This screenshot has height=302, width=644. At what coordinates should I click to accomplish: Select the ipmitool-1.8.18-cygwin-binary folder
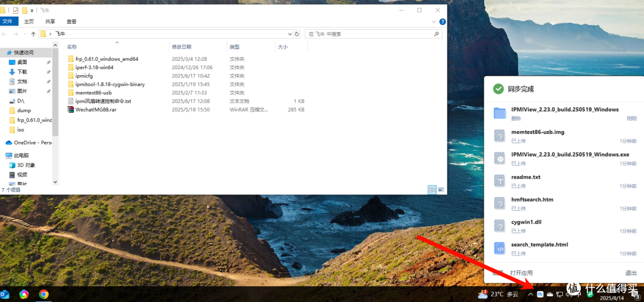click(x=110, y=84)
